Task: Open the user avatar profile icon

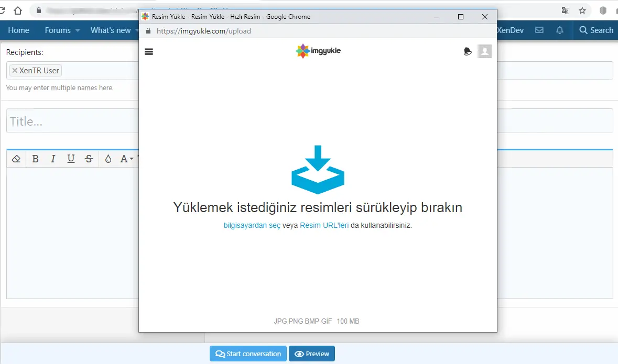Action: [x=484, y=51]
